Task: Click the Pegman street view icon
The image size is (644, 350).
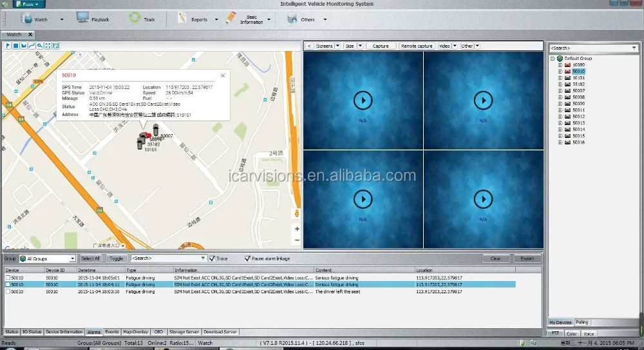Action: click(297, 213)
